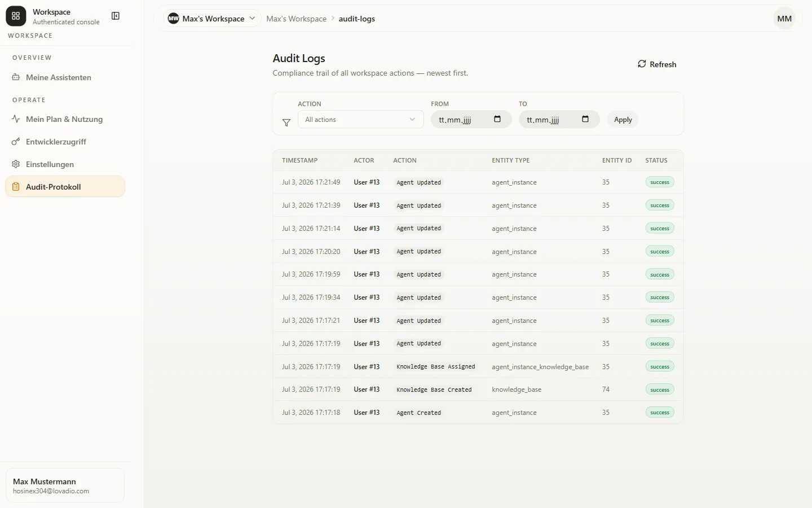Open the MM user avatar menu
Viewport: 812px width, 508px height.
[x=784, y=19]
